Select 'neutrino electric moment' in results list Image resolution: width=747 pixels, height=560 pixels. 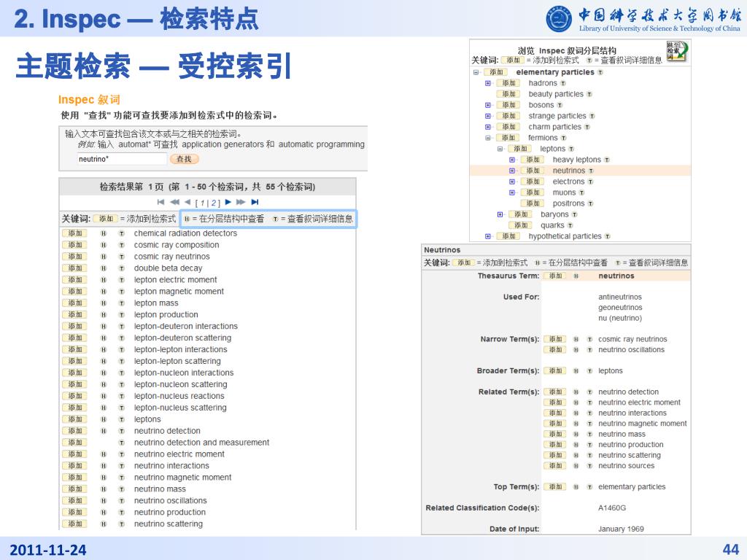tap(179, 454)
